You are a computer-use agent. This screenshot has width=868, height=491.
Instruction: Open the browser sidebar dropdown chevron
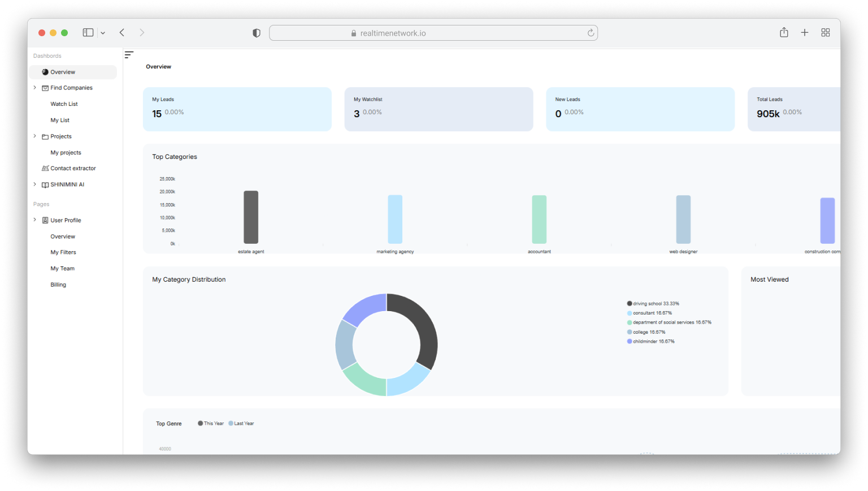click(x=103, y=33)
